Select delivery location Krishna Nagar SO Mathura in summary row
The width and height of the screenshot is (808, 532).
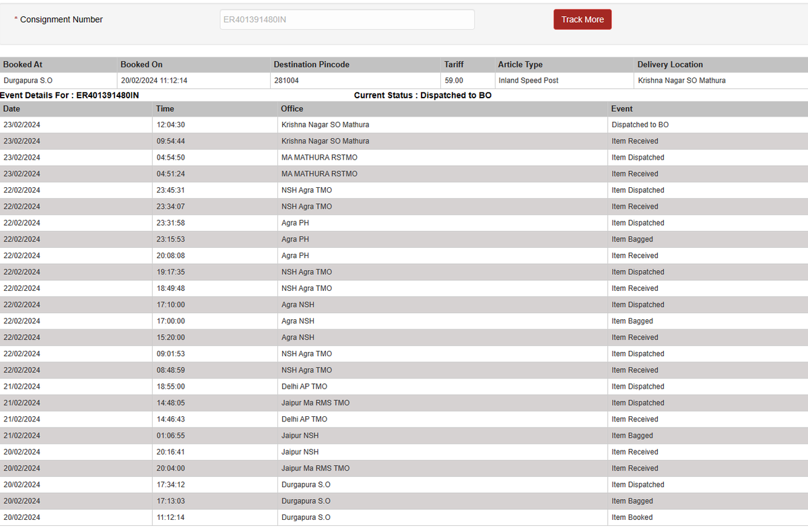point(681,80)
